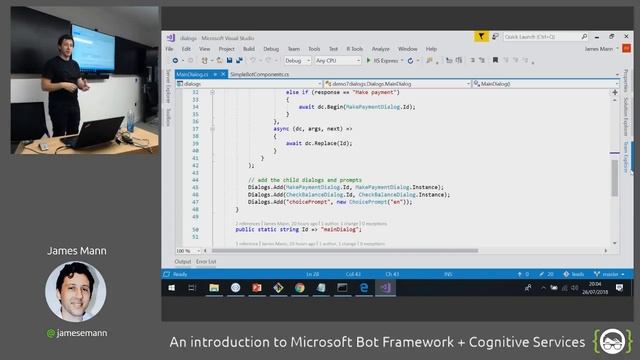Collapse the code region at line 32
The width and height of the screenshot is (640, 360).
(212, 92)
